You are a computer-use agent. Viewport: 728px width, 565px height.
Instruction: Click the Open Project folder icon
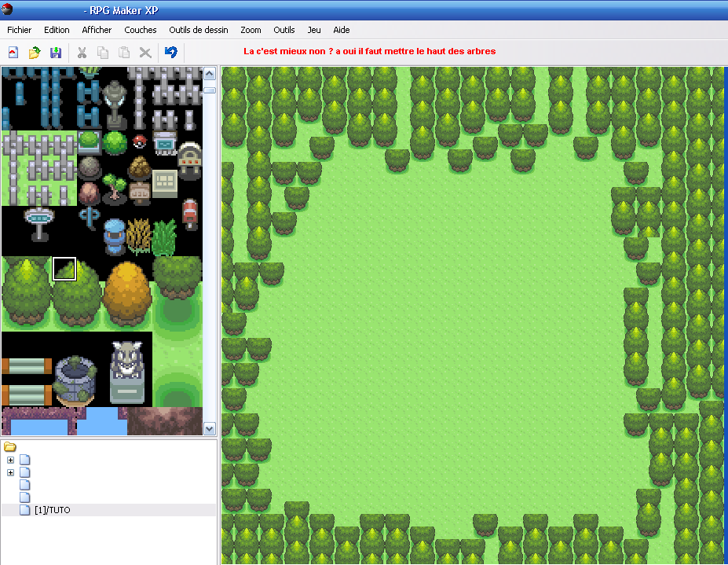pyautogui.click(x=35, y=53)
